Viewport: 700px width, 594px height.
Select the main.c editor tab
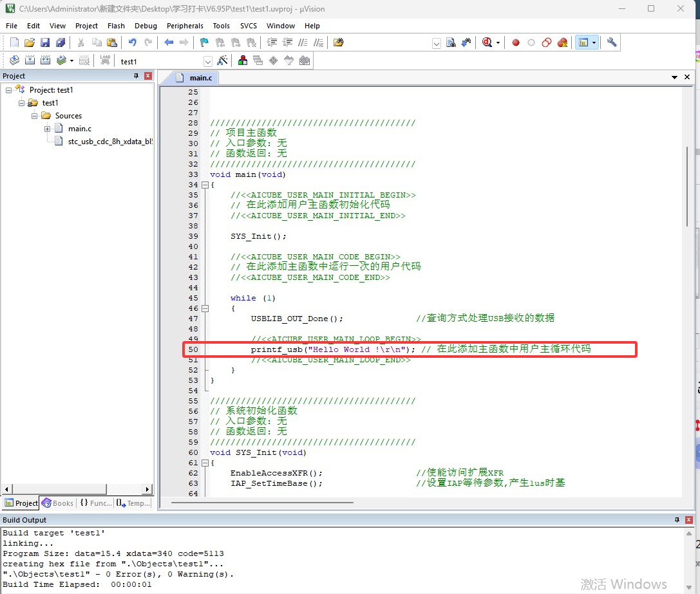tap(194, 78)
